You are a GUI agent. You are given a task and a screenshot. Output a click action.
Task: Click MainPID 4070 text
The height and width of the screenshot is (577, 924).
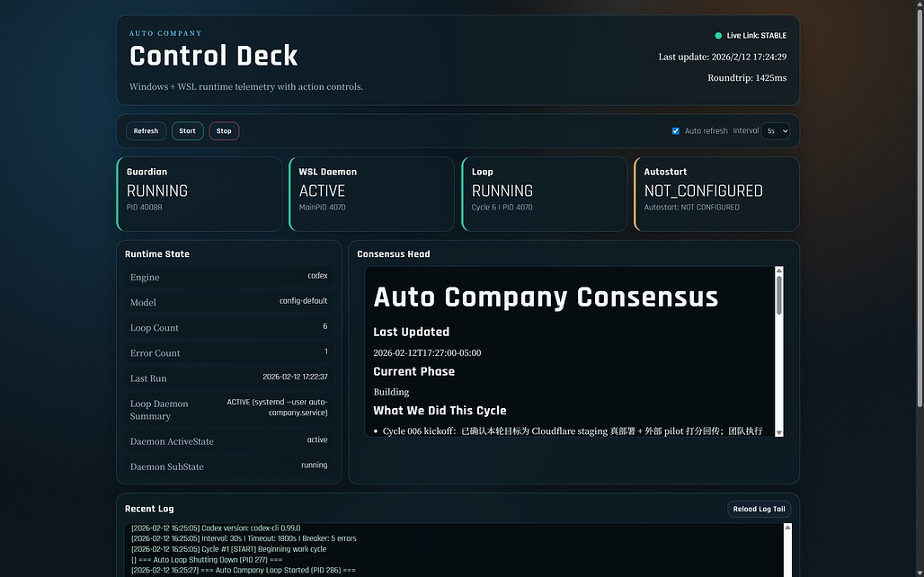(323, 208)
